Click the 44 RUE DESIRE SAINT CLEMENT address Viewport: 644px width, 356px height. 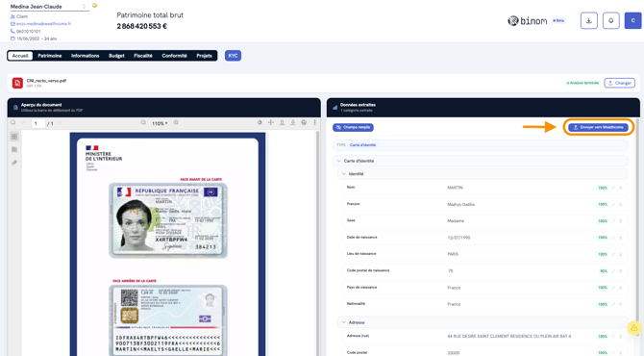pyautogui.click(x=509, y=336)
